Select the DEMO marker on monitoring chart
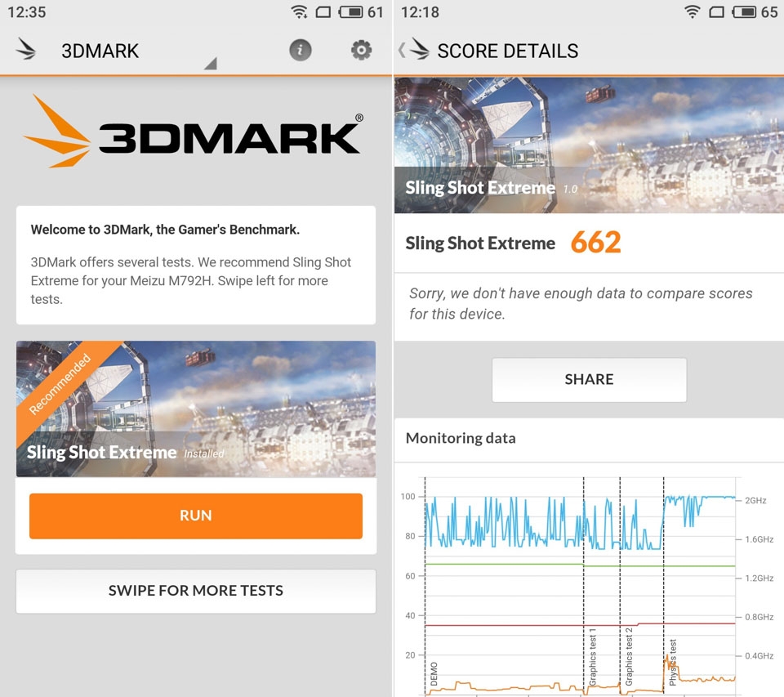This screenshot has height=697, width=784. point(434,674)
